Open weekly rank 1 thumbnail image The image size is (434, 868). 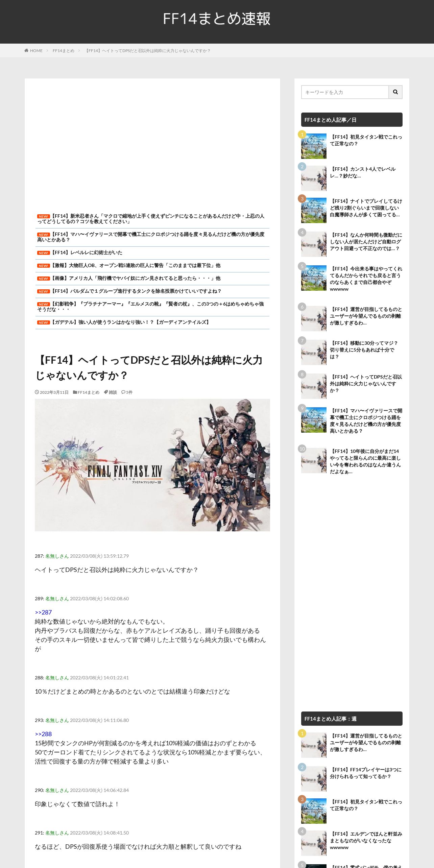(x=314, y=745)
